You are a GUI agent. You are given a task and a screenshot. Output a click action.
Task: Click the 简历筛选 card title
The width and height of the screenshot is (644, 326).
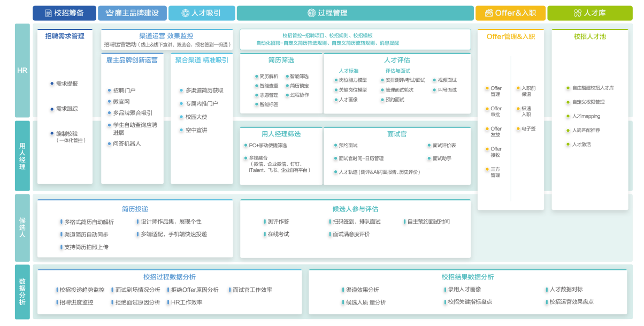(x=281, y=60)
